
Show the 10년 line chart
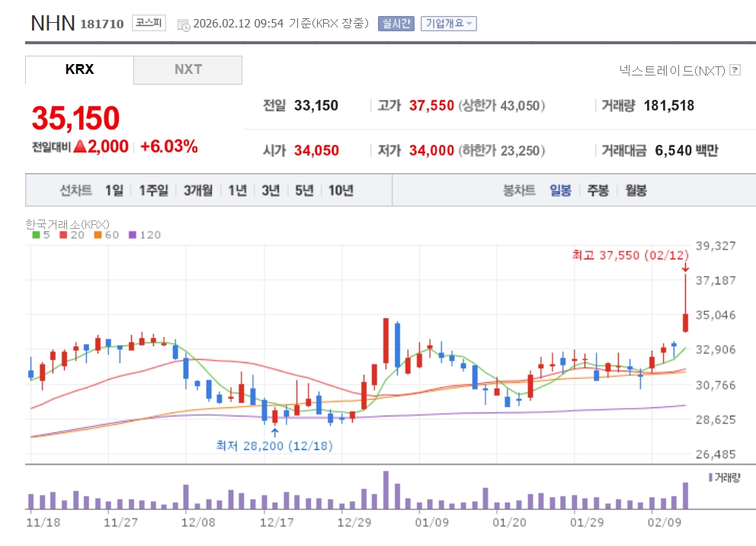coord(341,191)
